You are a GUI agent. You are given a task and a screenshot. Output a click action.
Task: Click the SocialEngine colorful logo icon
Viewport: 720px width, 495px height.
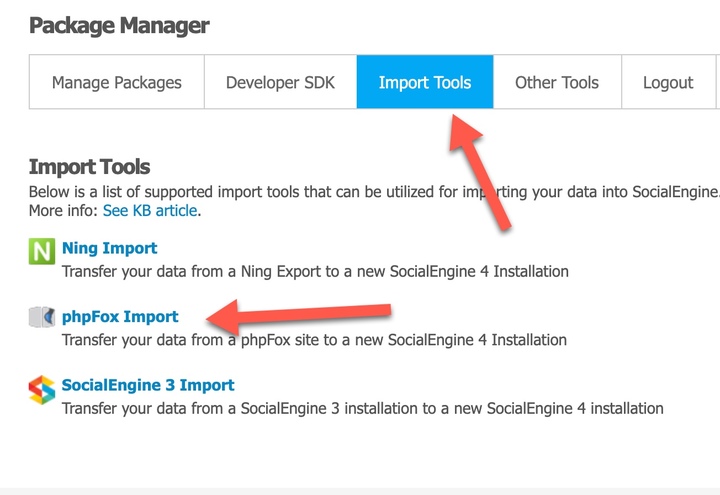click(x=42, y=389)
